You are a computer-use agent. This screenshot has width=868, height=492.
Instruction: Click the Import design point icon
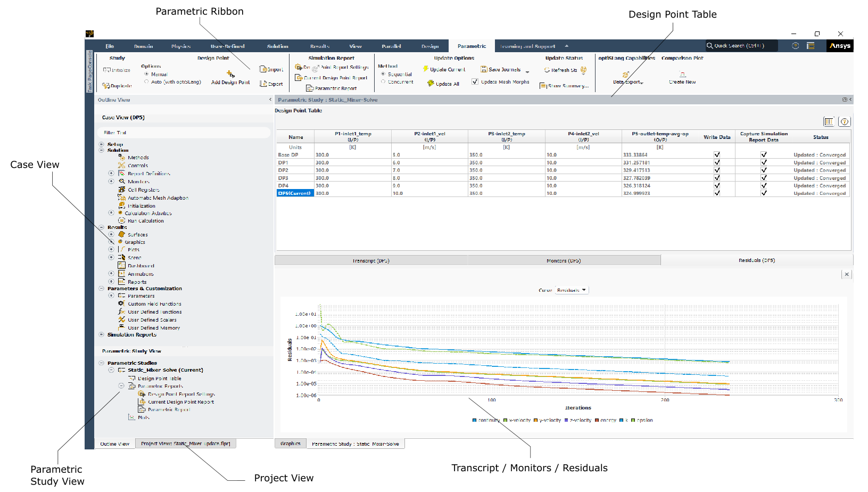click(x=263, y=69)
